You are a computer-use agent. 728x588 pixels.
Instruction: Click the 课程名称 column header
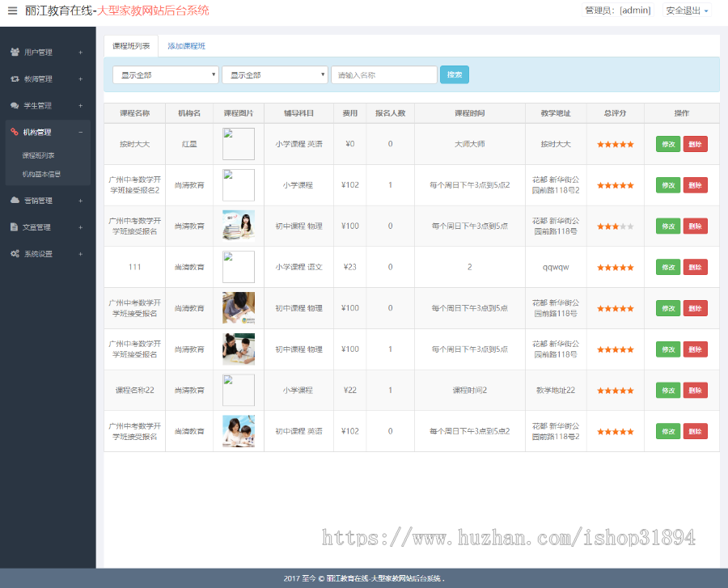(x=134, y=113)
